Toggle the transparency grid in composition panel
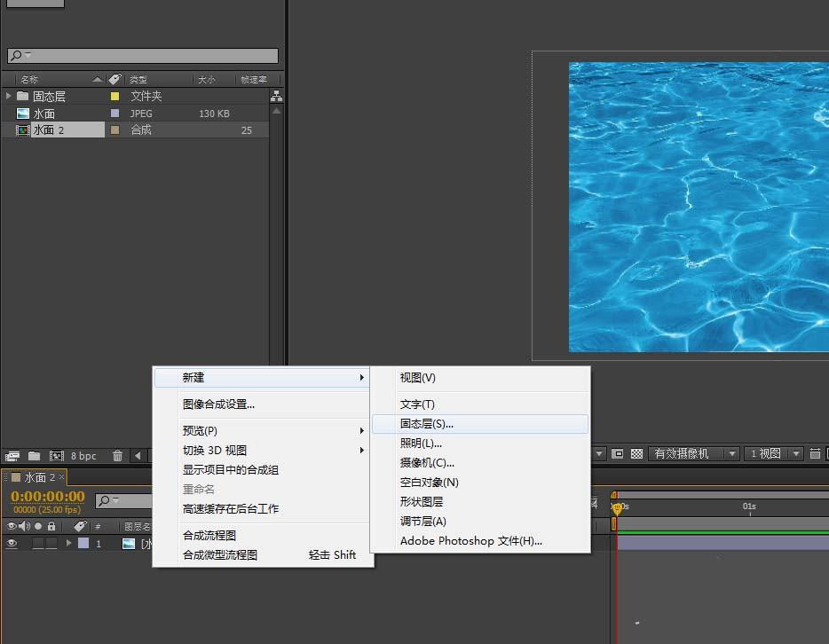This screenshot has height=644, width=829. [x=637, y=454]
